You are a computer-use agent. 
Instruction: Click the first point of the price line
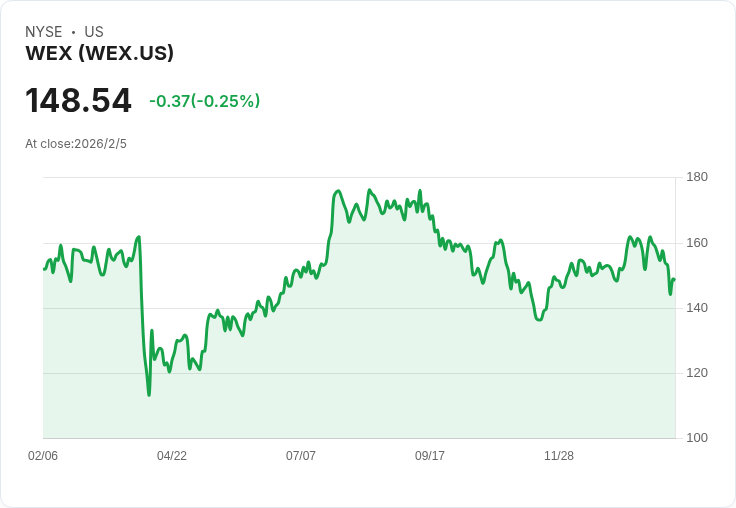44,269
